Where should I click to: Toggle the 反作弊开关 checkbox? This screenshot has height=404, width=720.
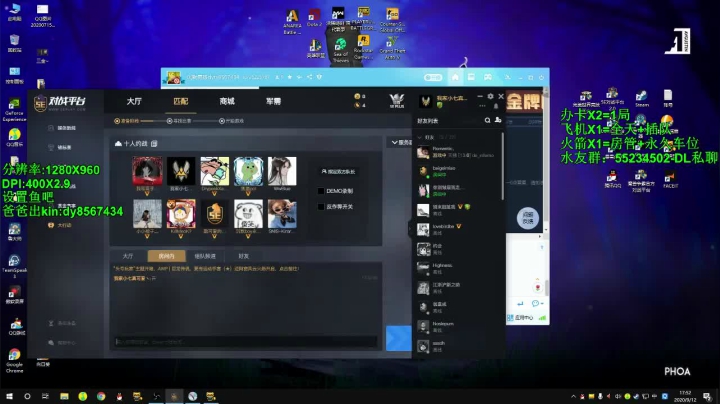(x=321, y=207)
